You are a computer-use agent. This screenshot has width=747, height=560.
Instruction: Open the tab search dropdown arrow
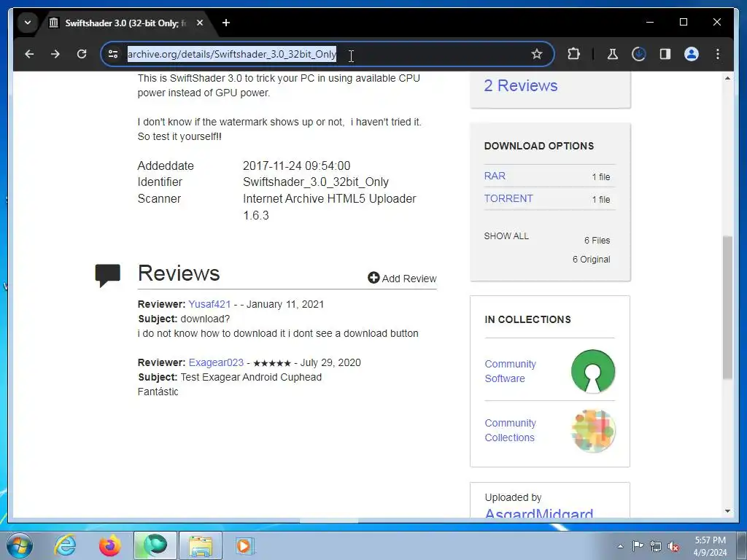28,23
